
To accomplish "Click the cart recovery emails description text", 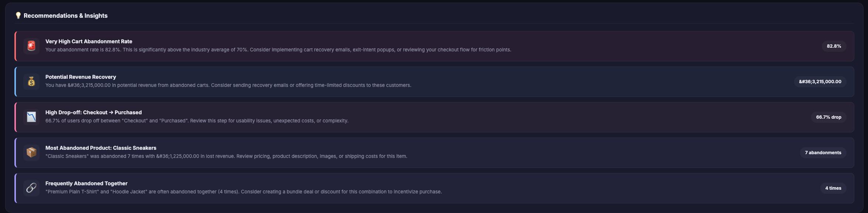I will [x=278, y=50].
